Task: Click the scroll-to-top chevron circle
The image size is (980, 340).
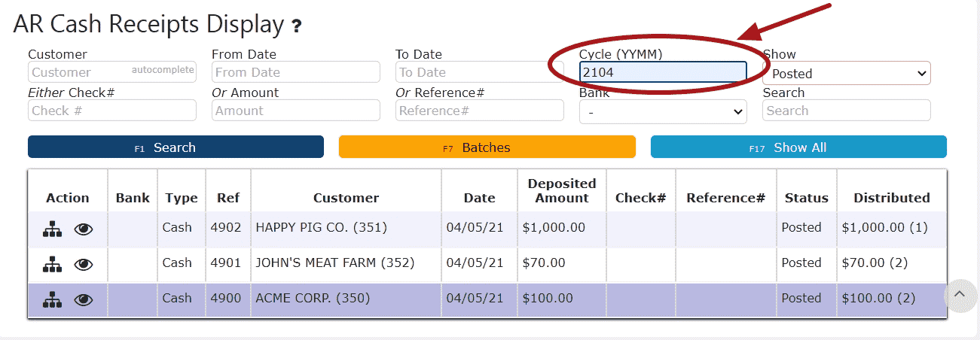Action: 960,294
